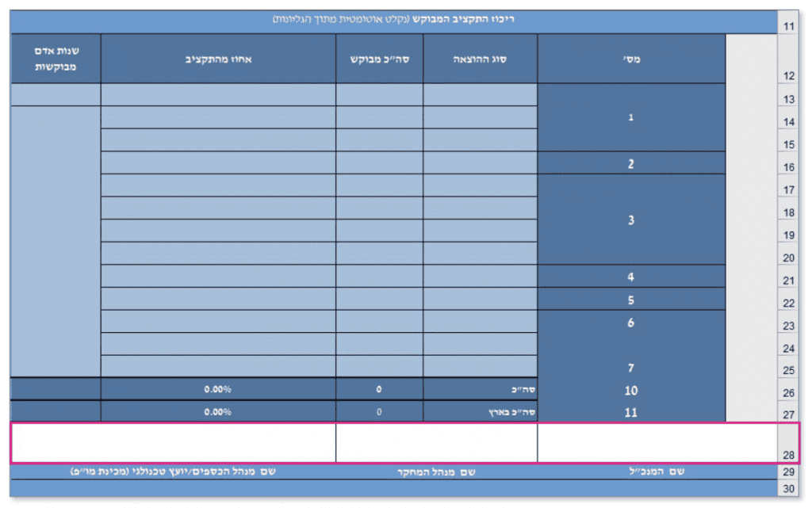The width and height of the screenshot is (812, 508).
Task: Select the סה״כ מבוקש header cell
Action: pos(379,58)
